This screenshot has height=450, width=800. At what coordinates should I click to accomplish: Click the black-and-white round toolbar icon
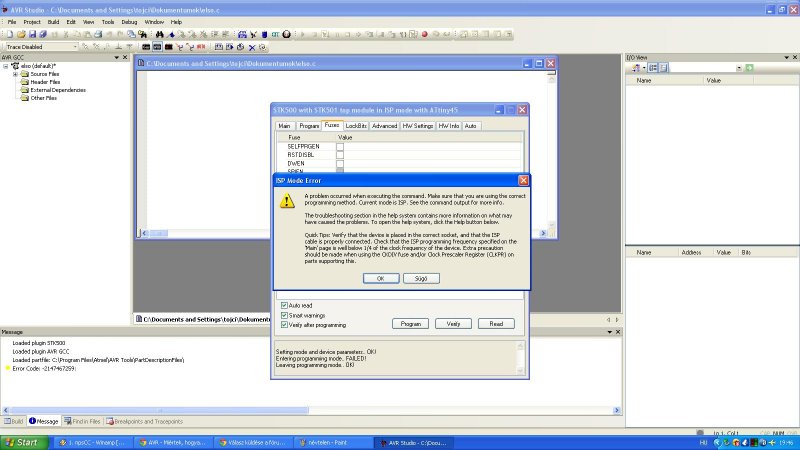pyautogui.click(x=287, y=34)
